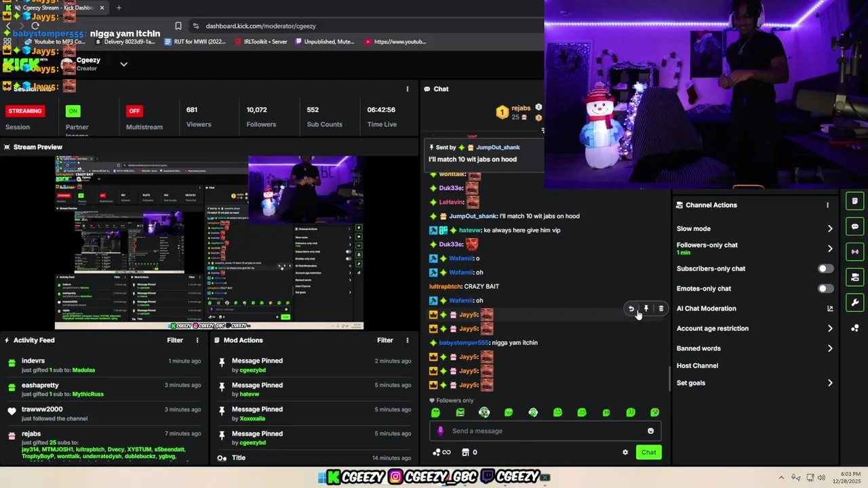The width and height of the screenshot is (868, 488).
Task: Open the IRLToolkit Server bookmark
Action: (x=261, y=41)
